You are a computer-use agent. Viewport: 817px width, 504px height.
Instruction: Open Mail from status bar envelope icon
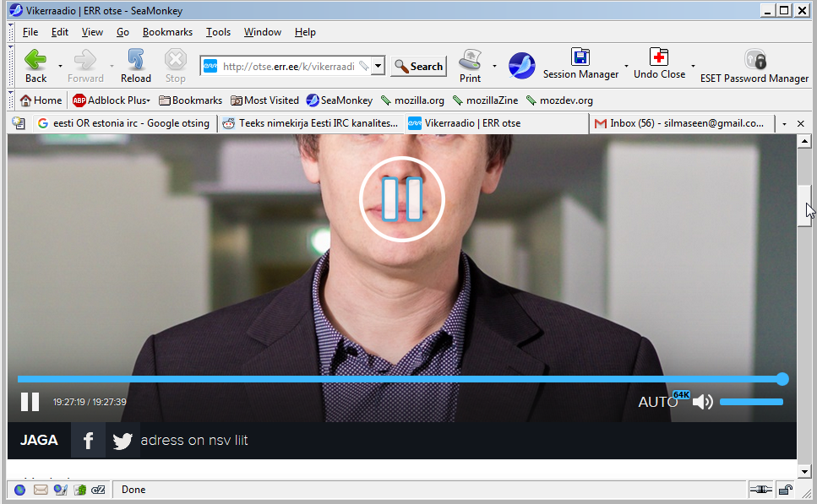click(x=41, y=490)
